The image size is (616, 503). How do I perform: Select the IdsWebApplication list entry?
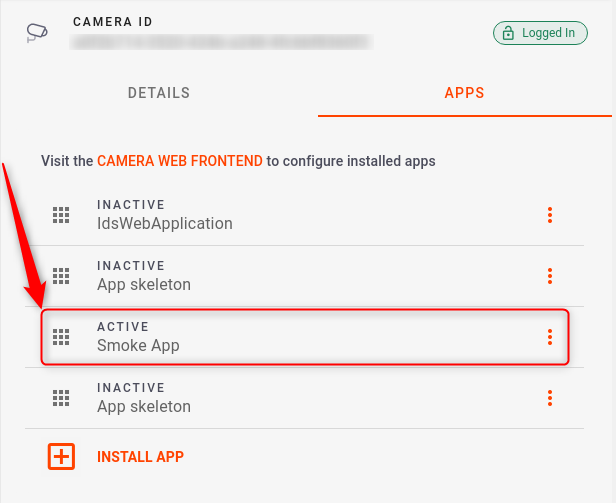tap(304, 215)
